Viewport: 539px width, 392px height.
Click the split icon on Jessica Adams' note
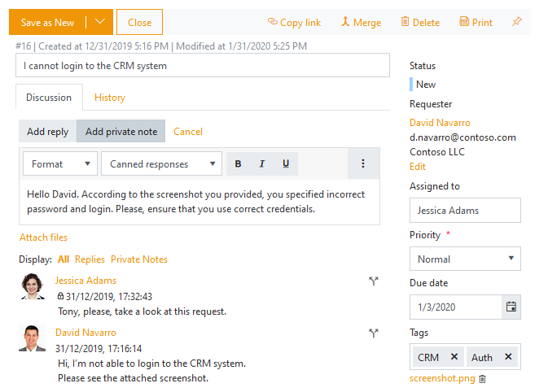click(x=374, y=281)
